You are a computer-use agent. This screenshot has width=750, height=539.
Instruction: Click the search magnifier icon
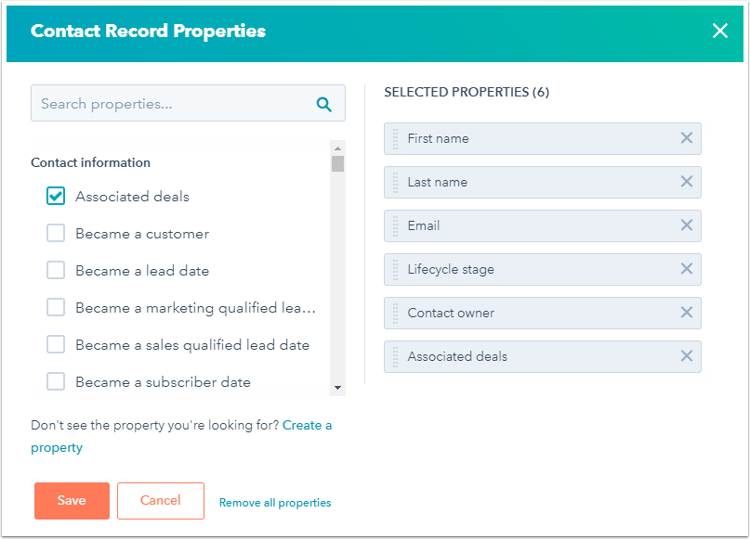pyautogui.click(x=324, y=104)
